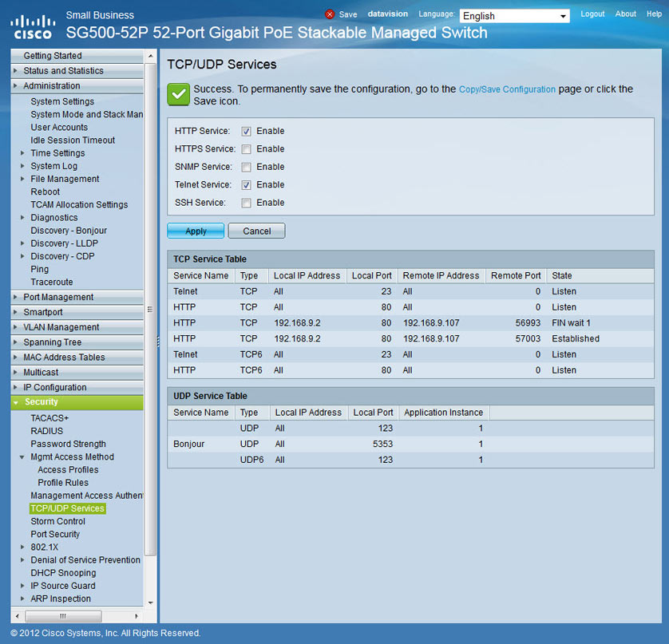Expand System Log subtree
669x644 pixels.
tap(22, 166)
